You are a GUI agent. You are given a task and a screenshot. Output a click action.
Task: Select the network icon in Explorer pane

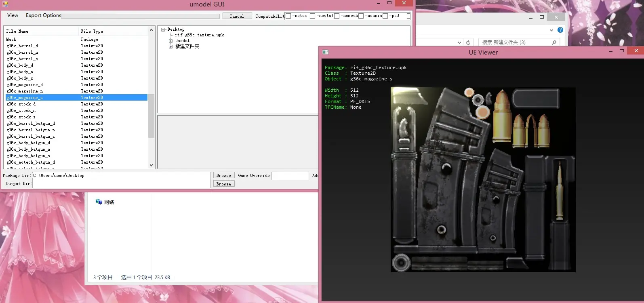click(99, 202)
